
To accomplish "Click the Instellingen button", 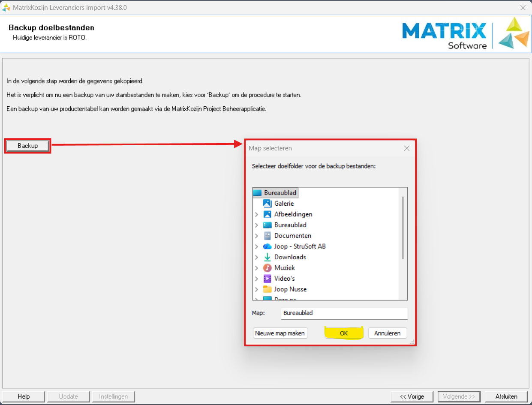I will (x=114, y=396).
